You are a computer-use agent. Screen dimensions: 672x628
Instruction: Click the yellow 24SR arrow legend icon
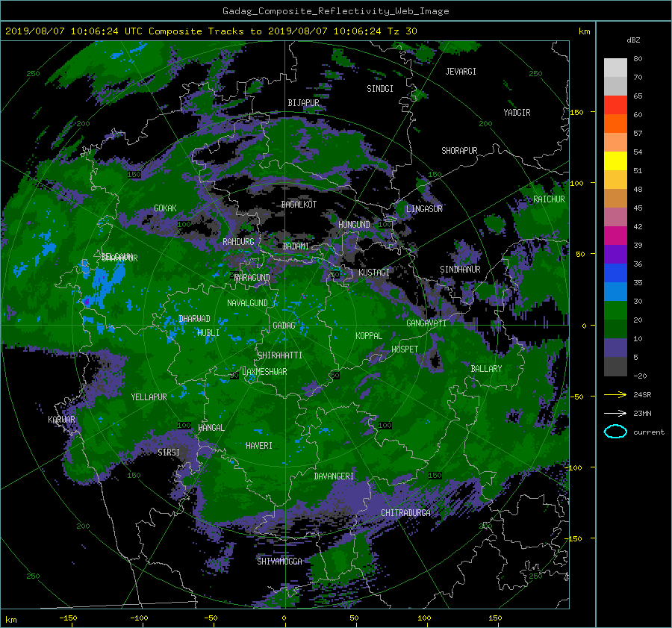(x=615, y=395)
